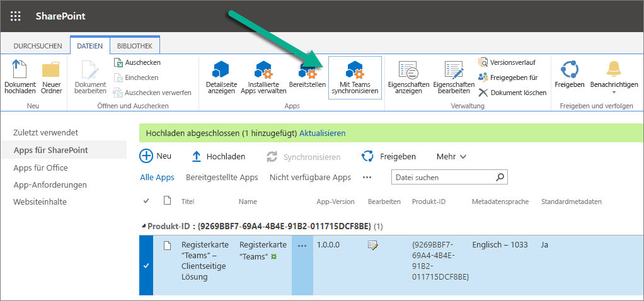Expand the Mehr dropdown

click(451, 156)
